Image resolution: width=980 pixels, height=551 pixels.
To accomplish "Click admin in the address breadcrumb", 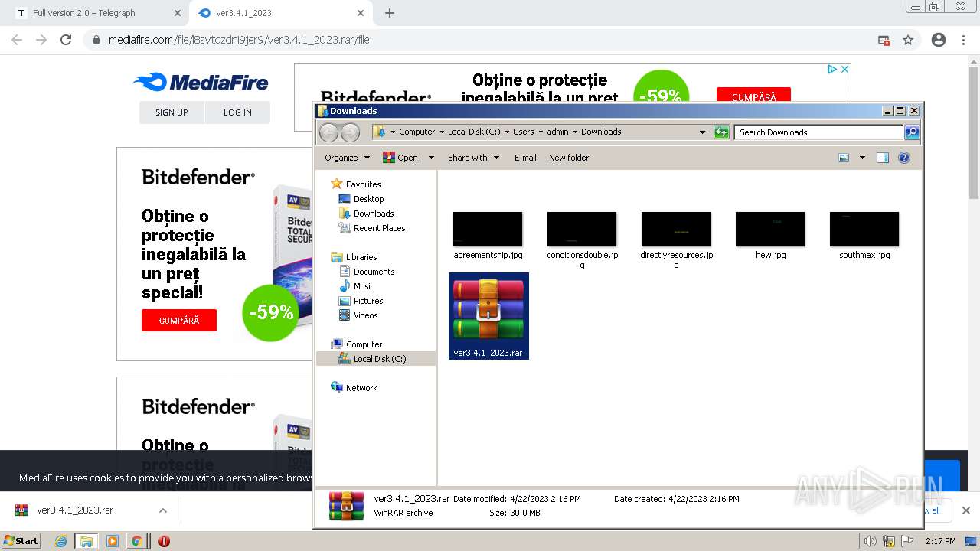I will coord(557,132).
